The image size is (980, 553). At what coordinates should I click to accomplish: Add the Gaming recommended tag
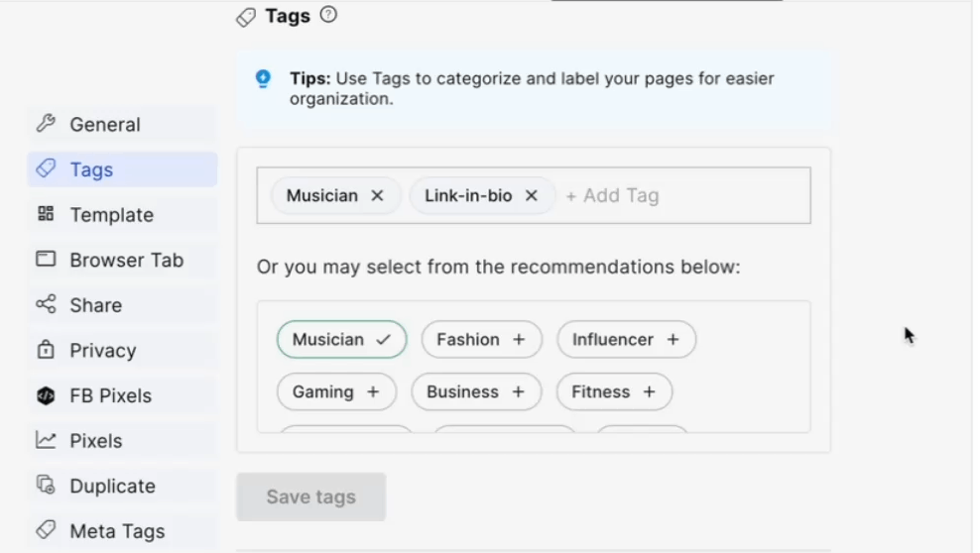[336, 392]
